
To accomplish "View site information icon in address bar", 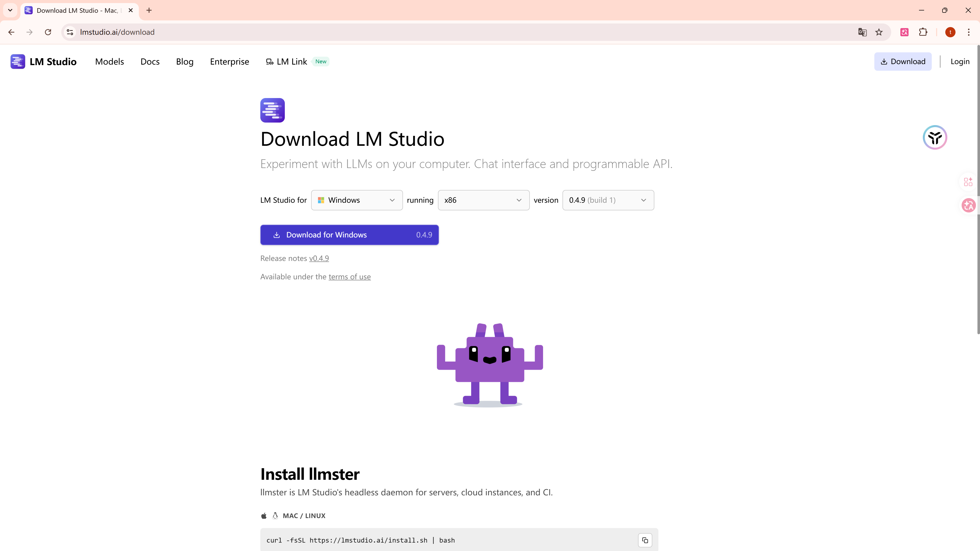I will click(x=70, y=32).
